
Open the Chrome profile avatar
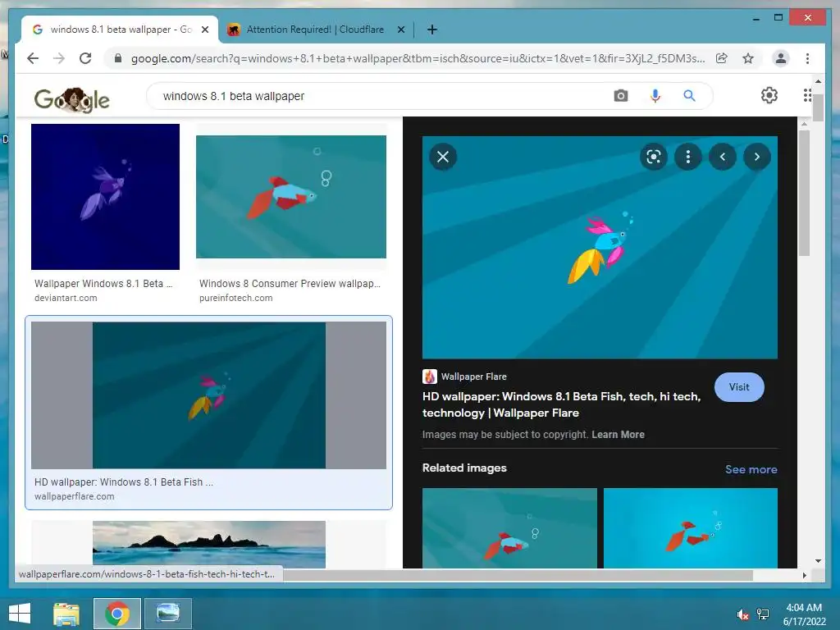pyautogui.click(x=781, y=58)
